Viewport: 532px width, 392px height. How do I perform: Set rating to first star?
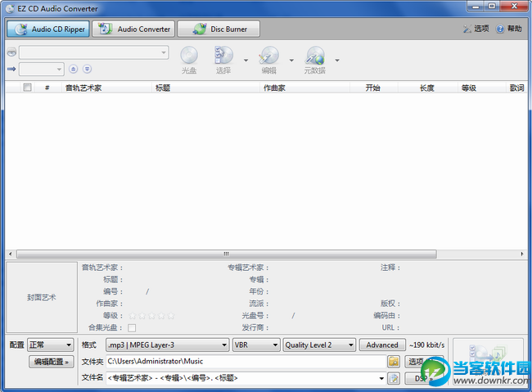click(x=133, y=316)
